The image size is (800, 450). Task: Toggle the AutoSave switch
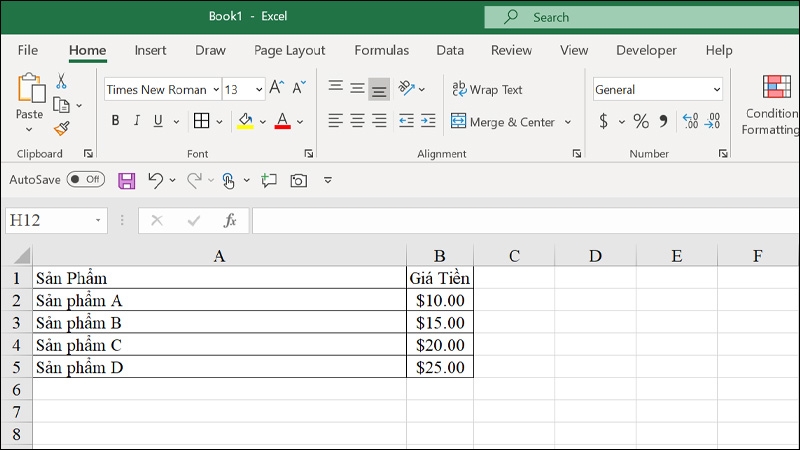click(86, 180)
